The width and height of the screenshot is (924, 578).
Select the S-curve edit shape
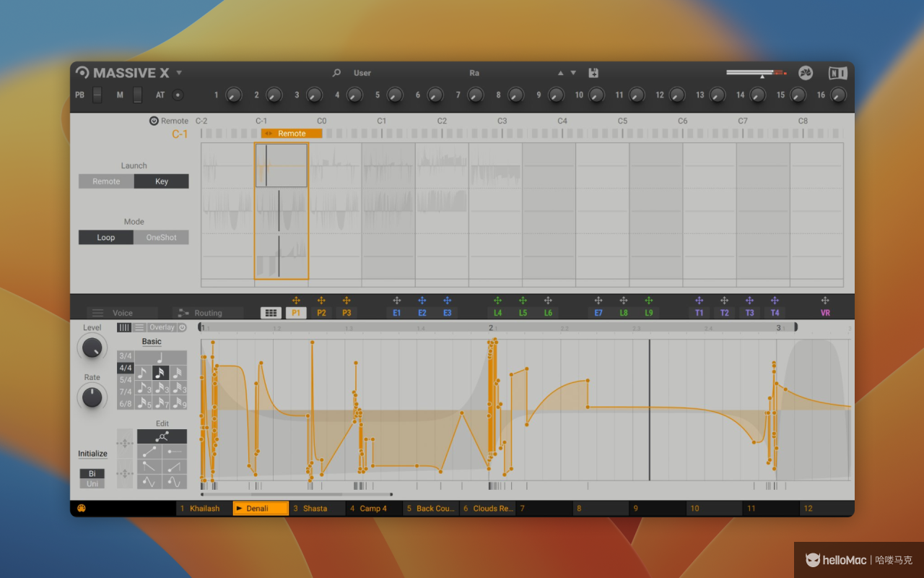(149, 481)
